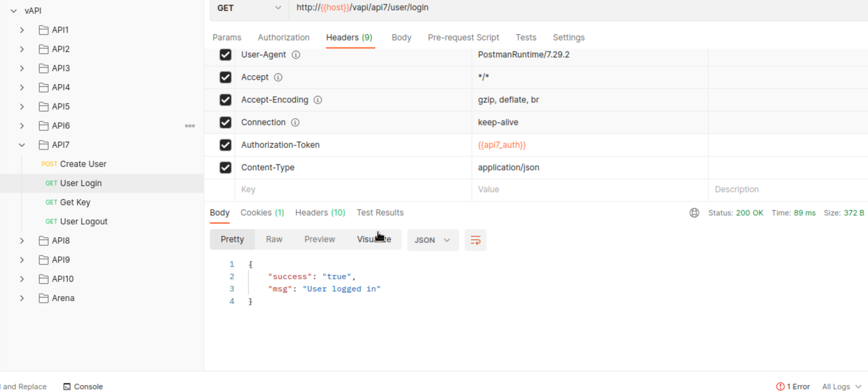Viewport: 868px width, 392px height.
Task: Open the JSON format dropdown
Action: coord(433,240)
